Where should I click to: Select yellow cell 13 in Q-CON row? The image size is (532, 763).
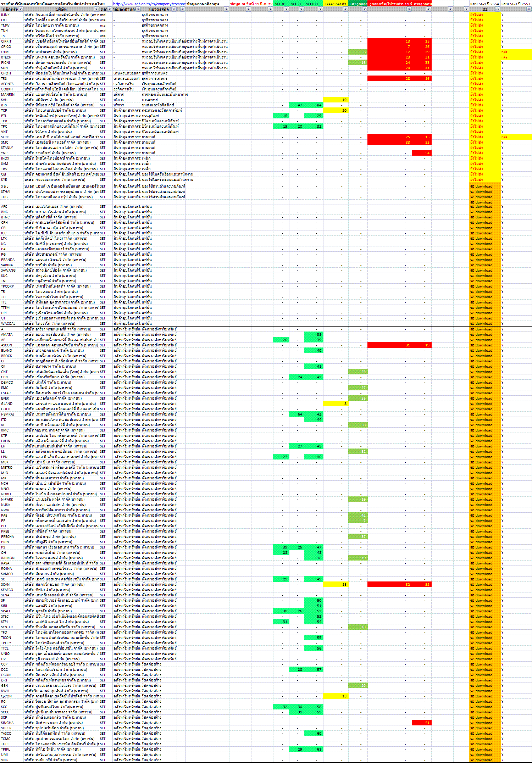pyautogui.click(x=336, y=696)
